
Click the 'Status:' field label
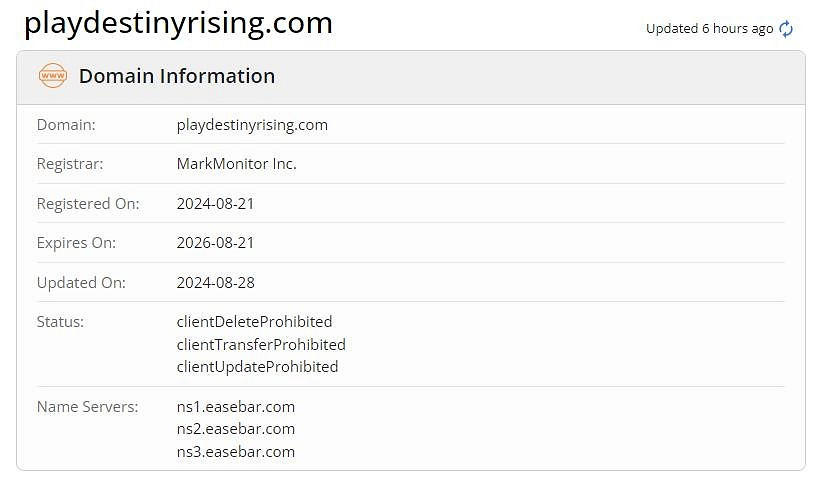click(x=60, y=322)
